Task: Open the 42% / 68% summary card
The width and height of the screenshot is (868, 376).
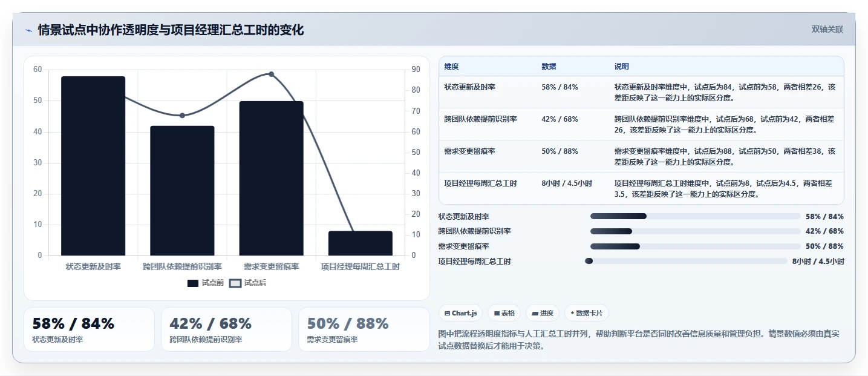Action: pyautogui.click(x=226, y=329)
